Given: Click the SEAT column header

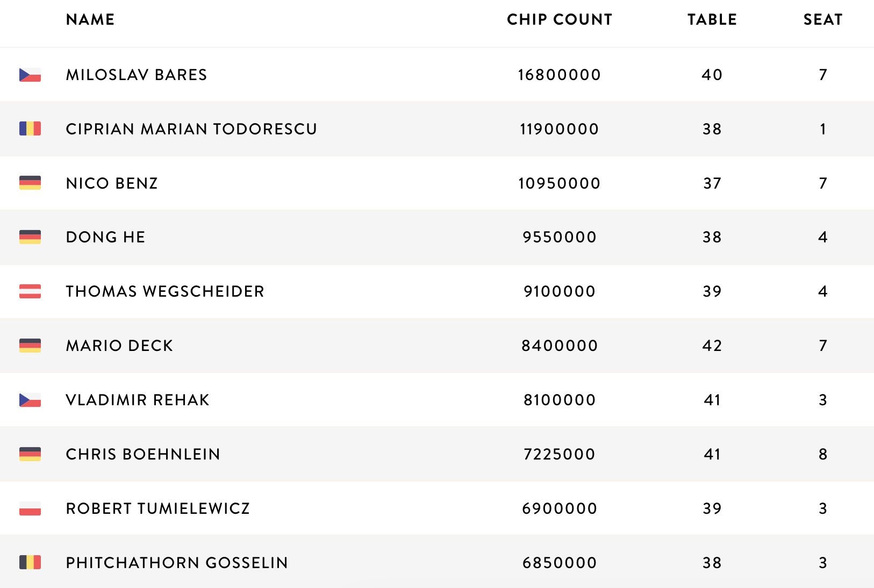Looking at the screenshot, I should pos(823,20).
